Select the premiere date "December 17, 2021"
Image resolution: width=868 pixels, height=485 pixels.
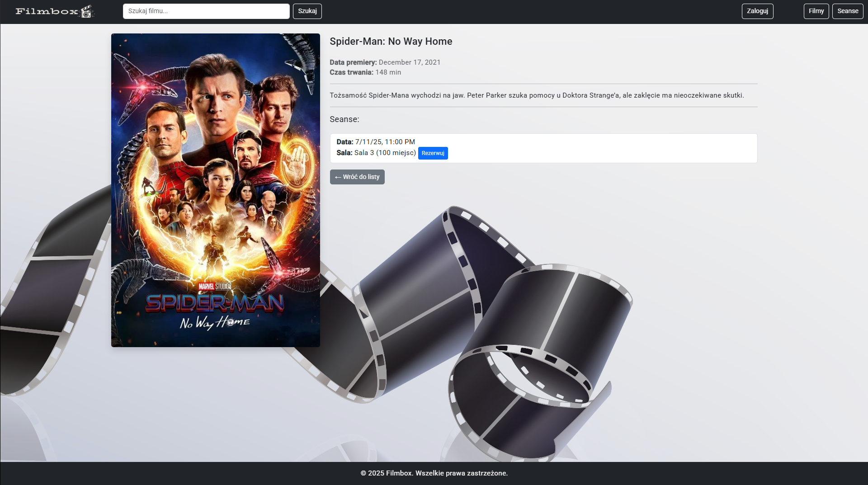[x=410, y=62]
